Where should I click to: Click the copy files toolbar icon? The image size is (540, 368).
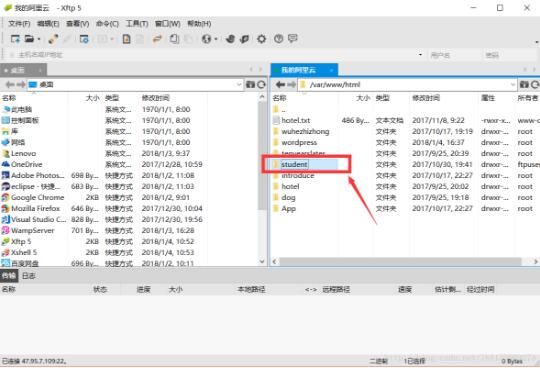(174, 39)
